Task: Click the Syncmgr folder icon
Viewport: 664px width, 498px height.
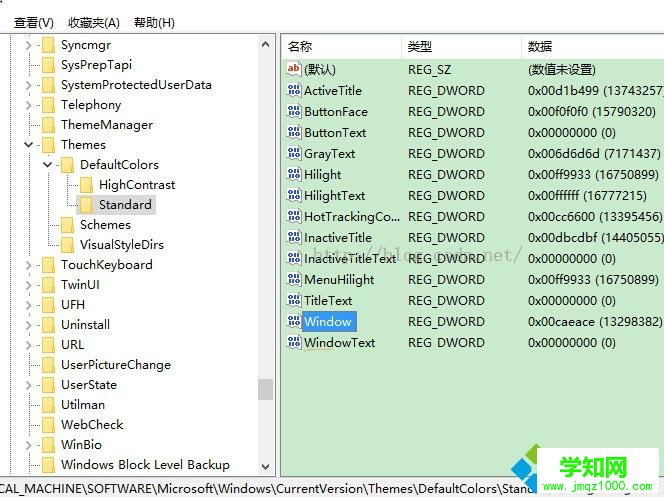Action: [48, 45]
